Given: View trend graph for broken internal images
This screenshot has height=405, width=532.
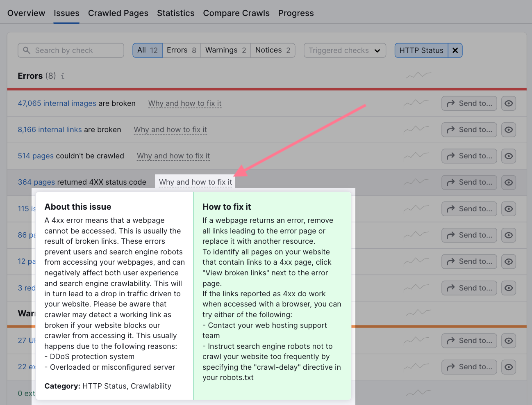Looking at the screenshot, I should point(416,103).
